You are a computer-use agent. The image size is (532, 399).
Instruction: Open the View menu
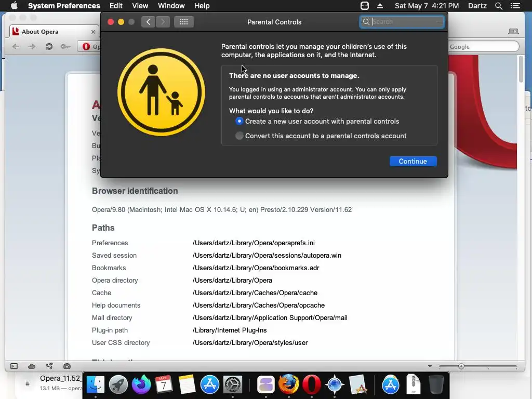click(140, 6)
